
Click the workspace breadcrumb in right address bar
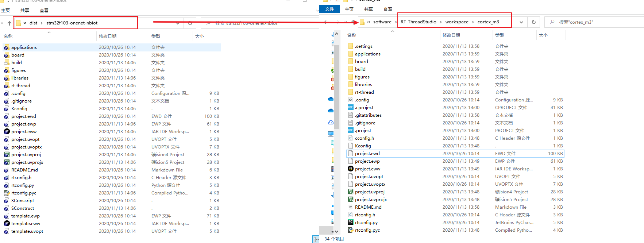(x=456, y=22)
